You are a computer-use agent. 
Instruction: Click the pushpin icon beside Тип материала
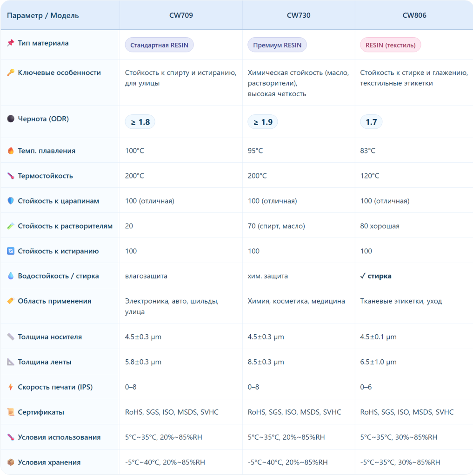pyautogui.click(x=11, y=43)
